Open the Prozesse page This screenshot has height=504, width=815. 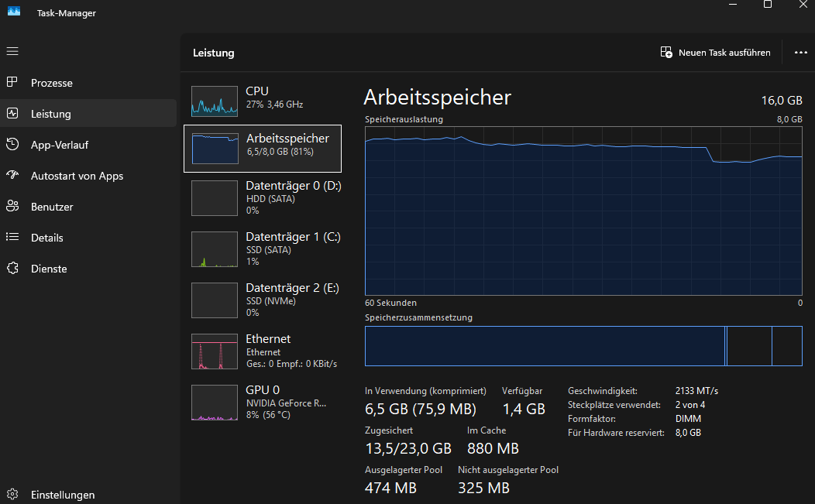[88, 83]
